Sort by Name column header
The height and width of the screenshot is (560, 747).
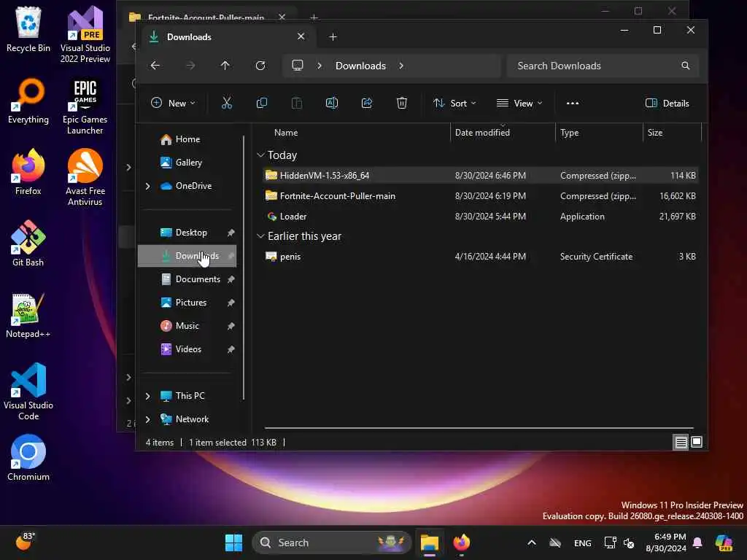click(286, 133)
